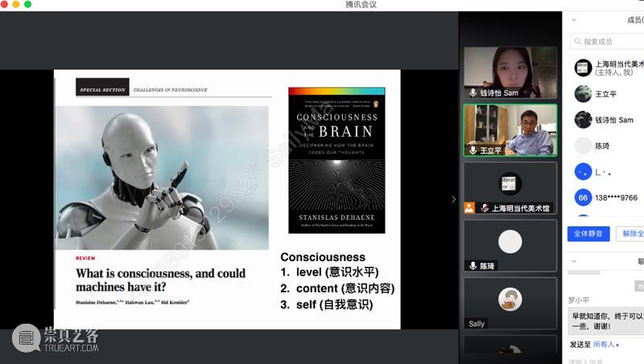Collapse the 成员 members panel chevron
The image size is (644, 364).
574,19
